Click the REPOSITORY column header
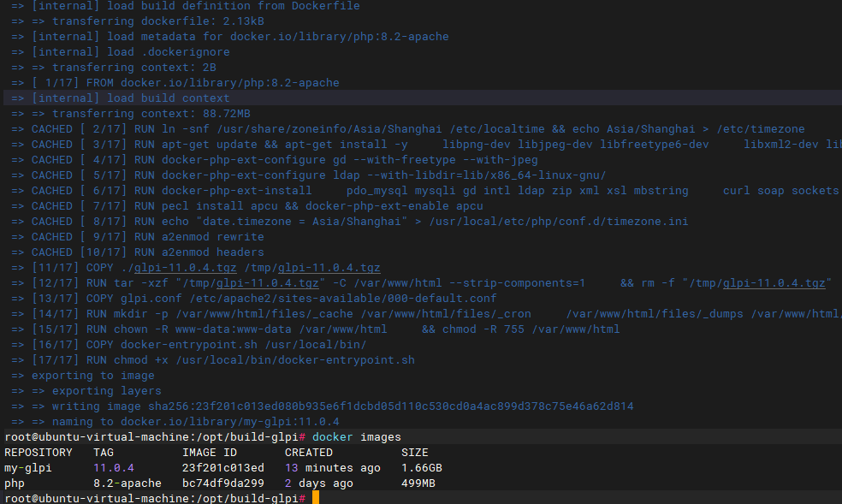 click(x=39, y=453)
